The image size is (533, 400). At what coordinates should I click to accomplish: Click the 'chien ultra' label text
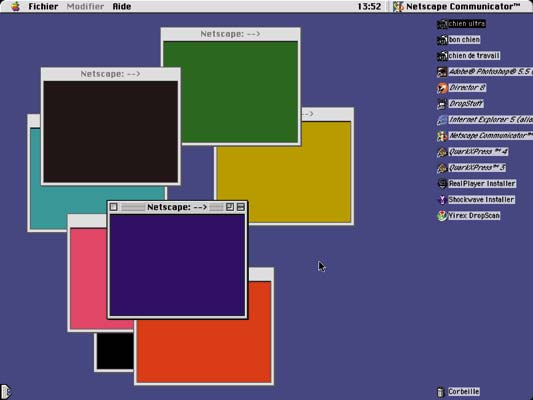click(x=467, y=24)
